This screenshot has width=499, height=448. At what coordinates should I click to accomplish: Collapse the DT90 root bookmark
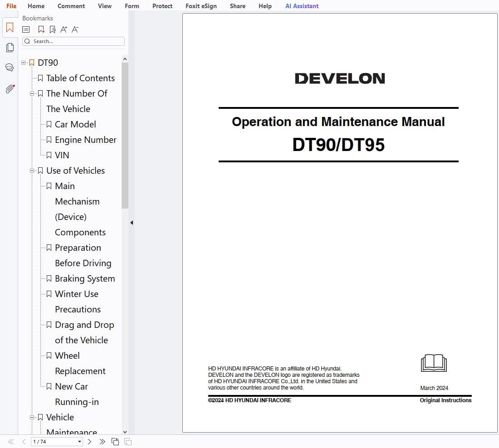(x=23, y=63)
